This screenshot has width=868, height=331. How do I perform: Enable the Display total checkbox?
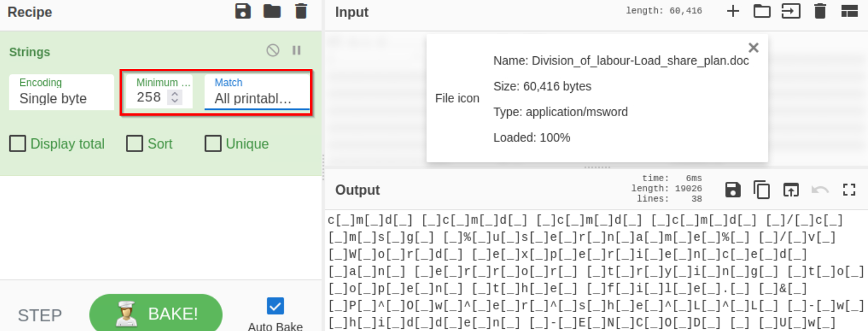click(18, 144)
